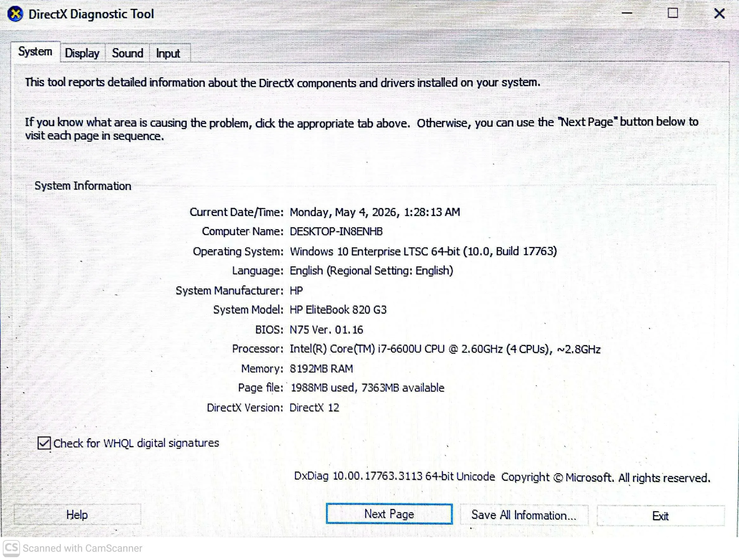The image size is (739, 560).
Task: Click 'HP EliteBook 820 G3' model value
Action: coord(338,309)
